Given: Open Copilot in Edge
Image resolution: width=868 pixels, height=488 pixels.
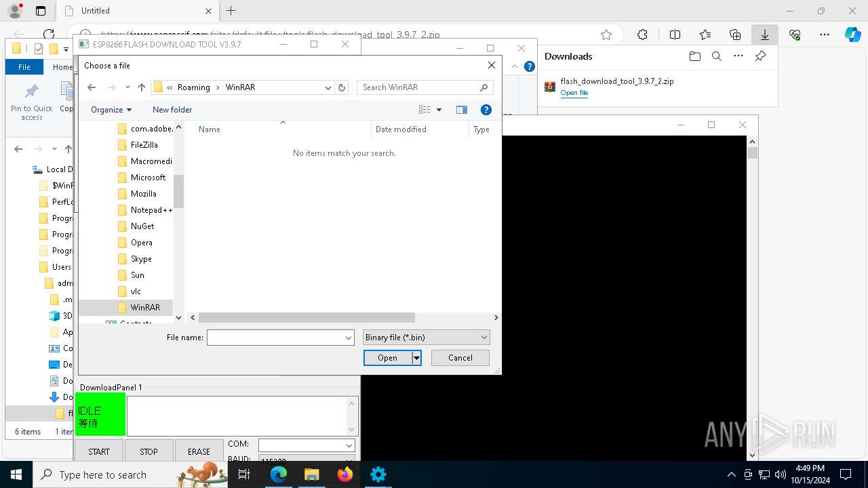Looking at the screenshot, I should tap(852, 35).
